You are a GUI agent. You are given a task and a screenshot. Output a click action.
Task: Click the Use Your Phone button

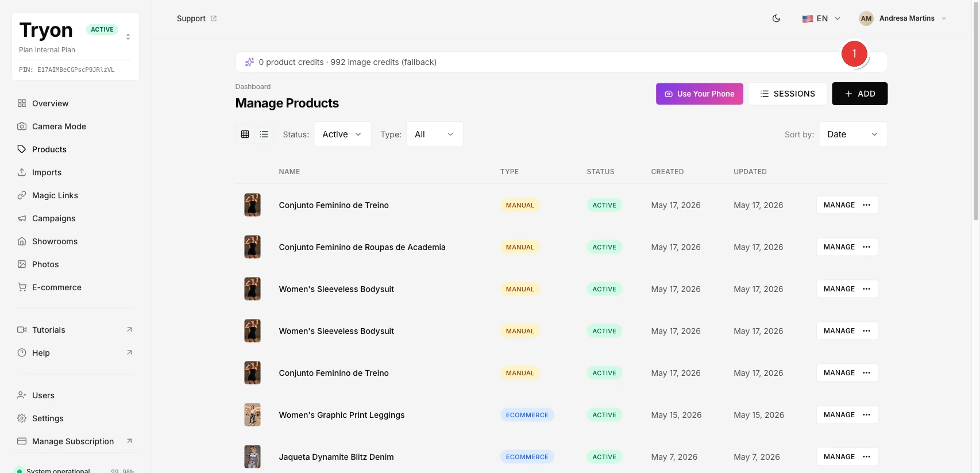[700, 94]
